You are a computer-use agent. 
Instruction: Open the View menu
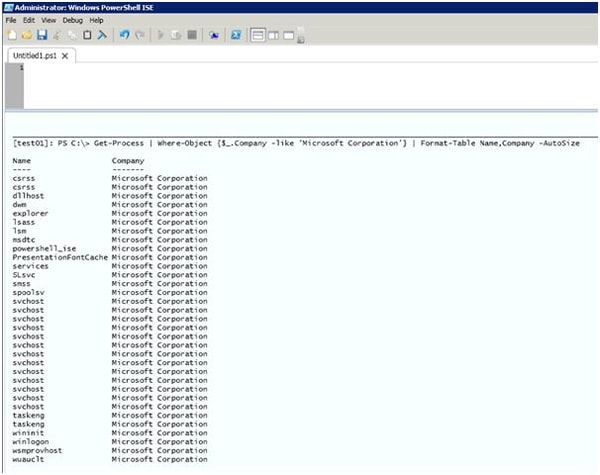tap(49, 20)
